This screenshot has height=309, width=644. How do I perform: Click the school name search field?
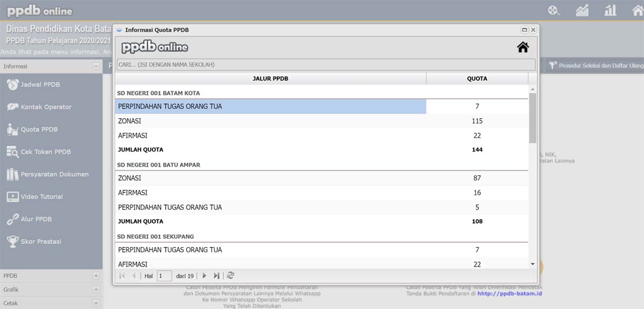click(325, 64)
